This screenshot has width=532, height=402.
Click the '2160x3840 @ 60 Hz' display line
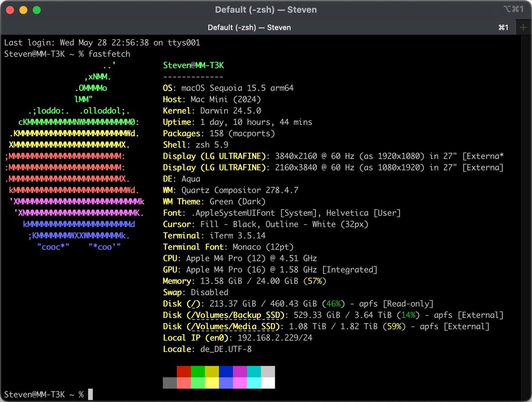(x=333, y=167)
